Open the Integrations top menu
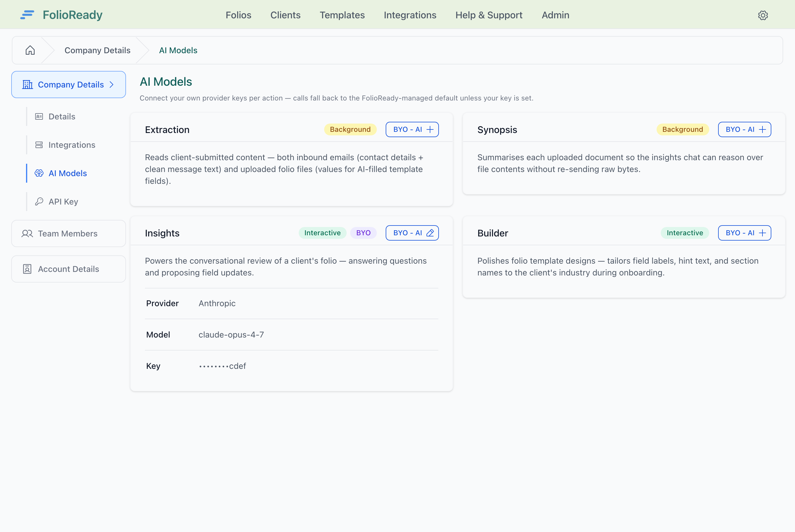Viewport: 795px width, 532px height. pyautogui.click(x=410, y=15)
